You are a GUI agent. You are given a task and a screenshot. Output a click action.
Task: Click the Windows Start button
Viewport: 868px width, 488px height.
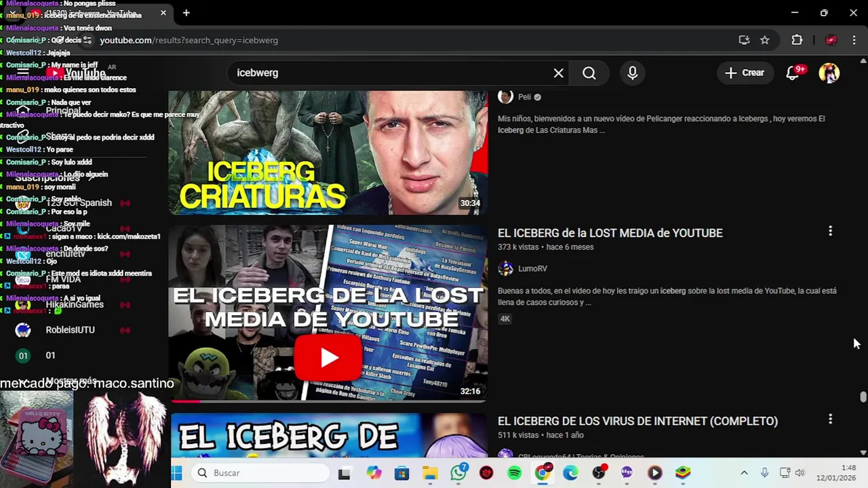pos(176,473)
